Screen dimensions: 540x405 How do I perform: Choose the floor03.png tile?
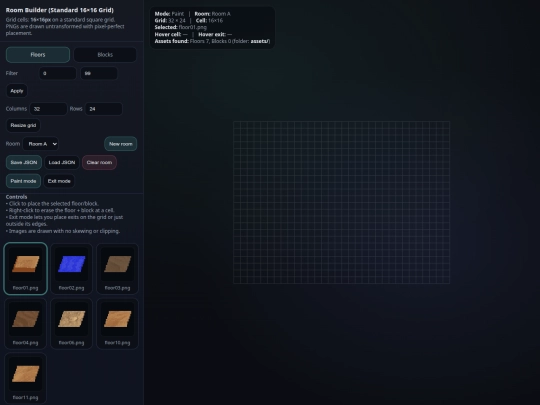click(117, 269)
